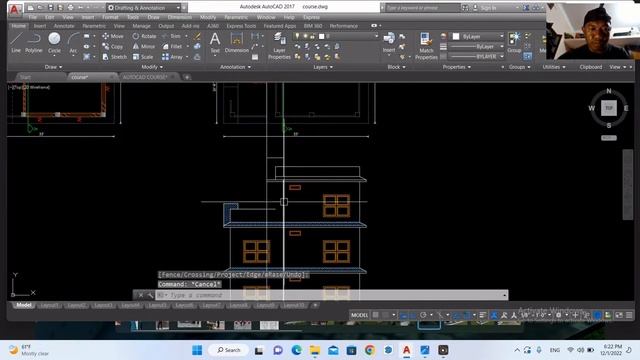Open File Explorer from the taskbar
The height and width of the screenshot is (360, 640).
(315, 350)
